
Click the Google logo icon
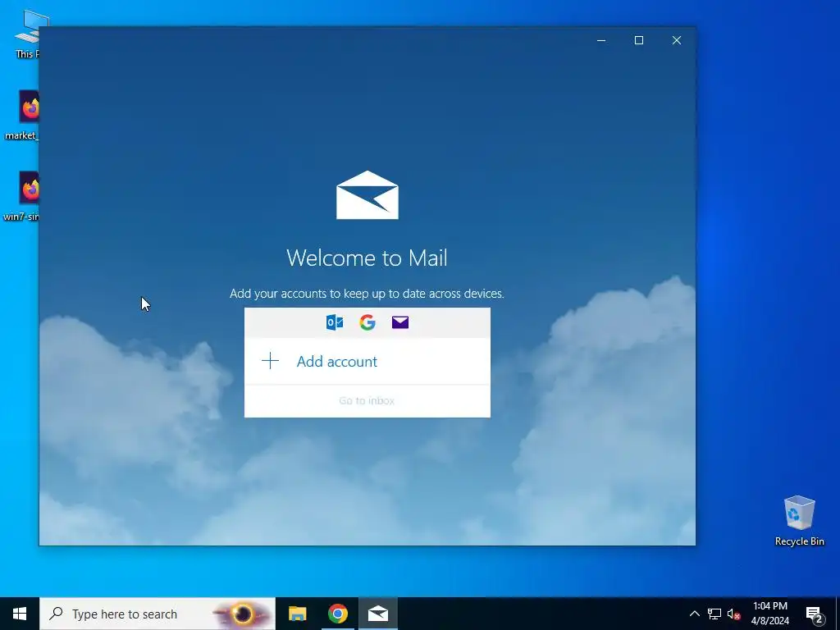point(367,322)
